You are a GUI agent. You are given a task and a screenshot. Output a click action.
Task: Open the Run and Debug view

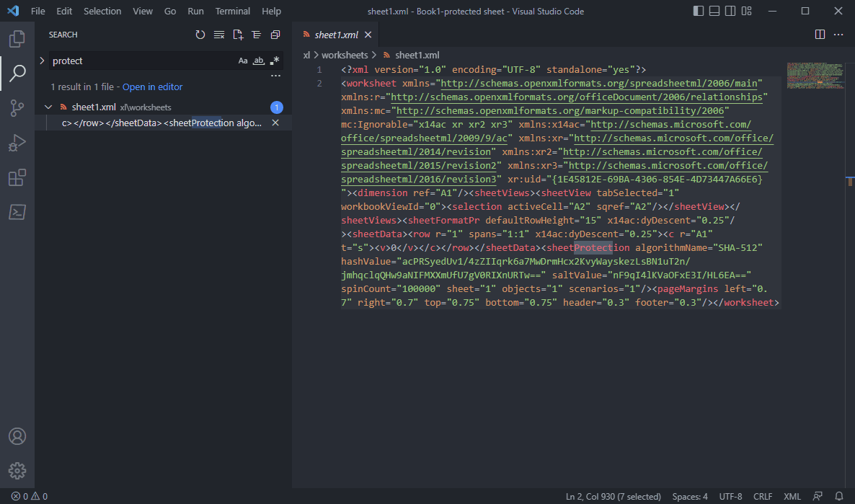17,143
